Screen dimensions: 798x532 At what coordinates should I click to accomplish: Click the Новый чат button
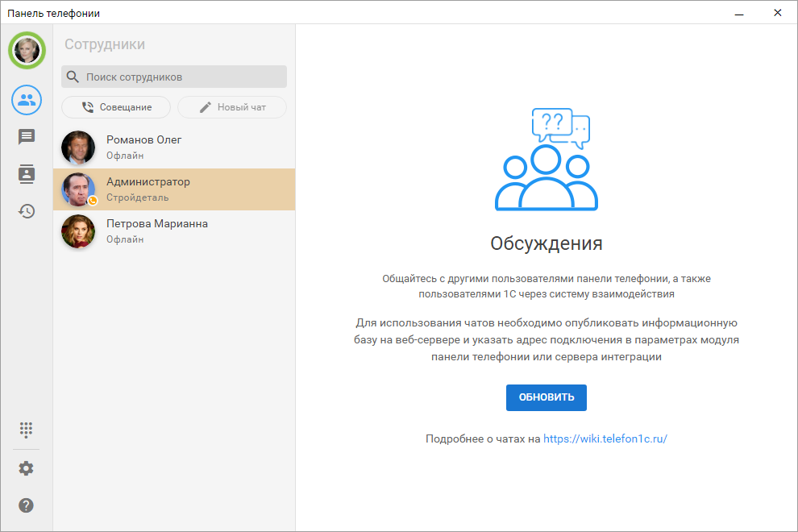click(x=232, y=107)
